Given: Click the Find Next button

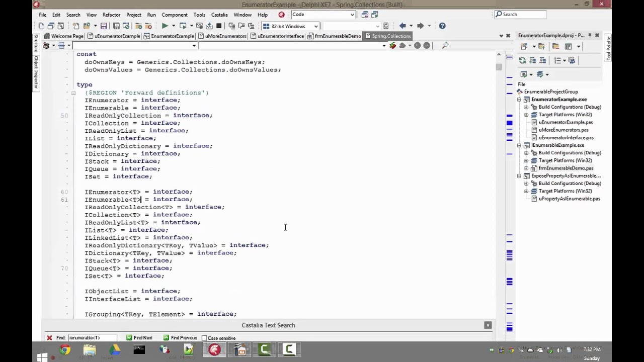Looking at the screenshot, I should click(139, 338).
